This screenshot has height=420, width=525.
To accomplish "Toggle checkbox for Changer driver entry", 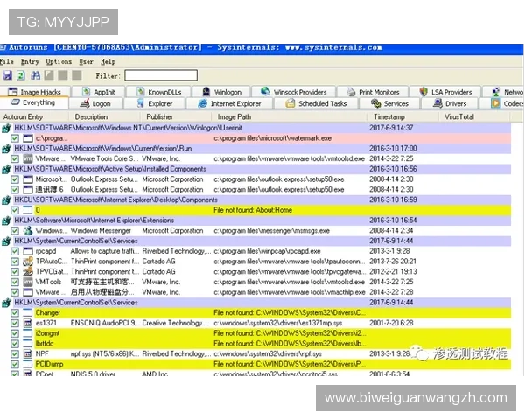I will tap(15, 313).
